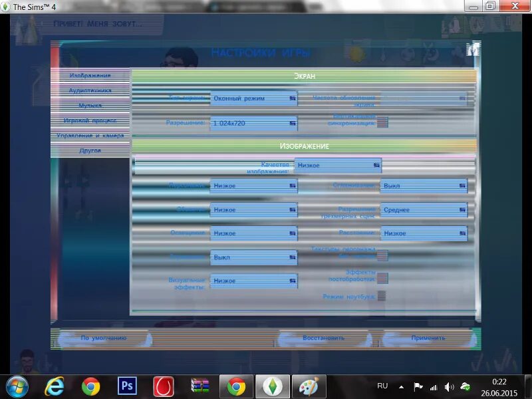Image resolution: width=532 pixels, height=399 pixels.
Task: Switch to the Аудиотехника settings tab
Action: click(90, 90)
